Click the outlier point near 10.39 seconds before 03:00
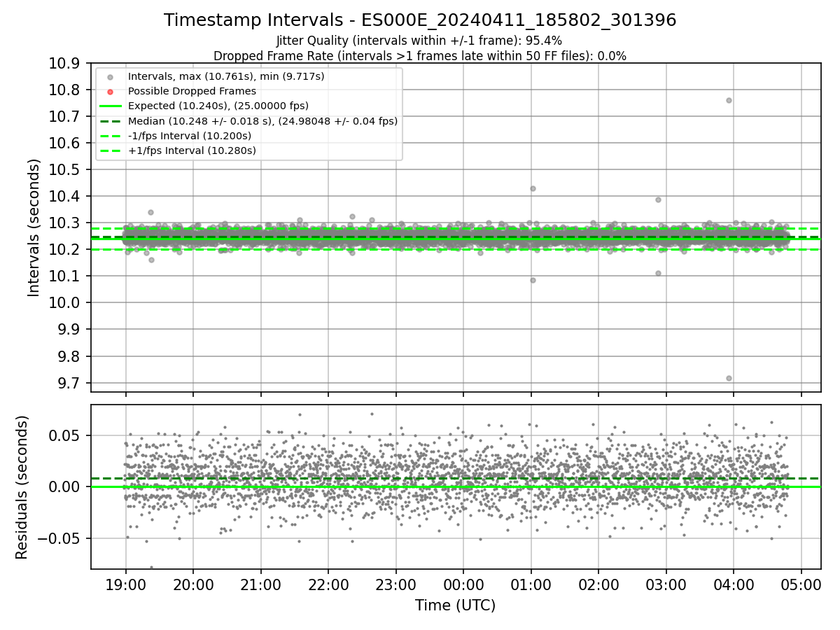The height and width of the screenshot is (630, 840). [x=658, y=199]
